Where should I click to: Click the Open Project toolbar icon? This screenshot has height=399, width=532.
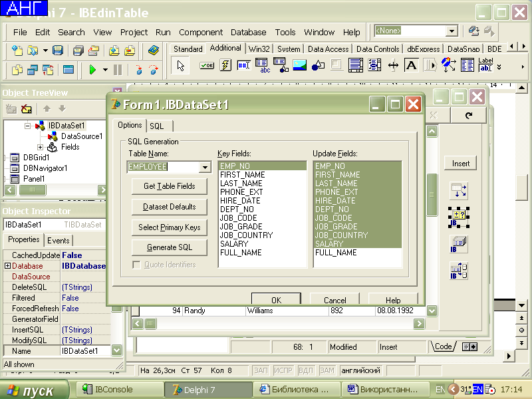coord(93,51)
